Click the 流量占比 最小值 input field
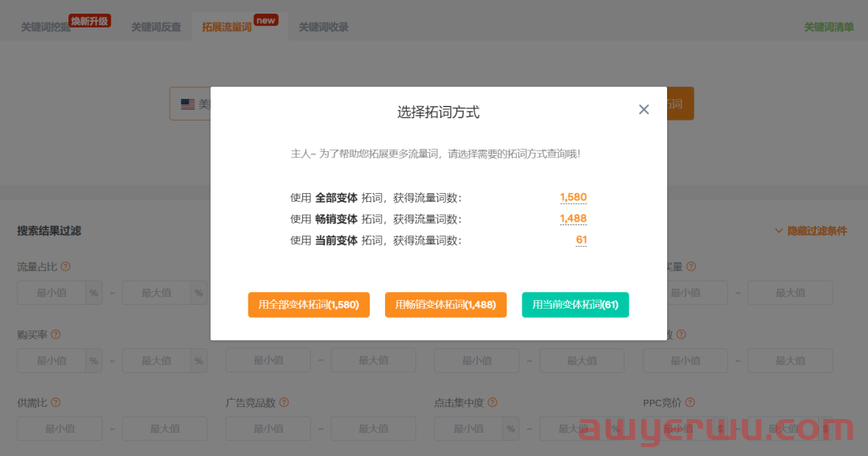868x456 pixels. tap(51, 293)
